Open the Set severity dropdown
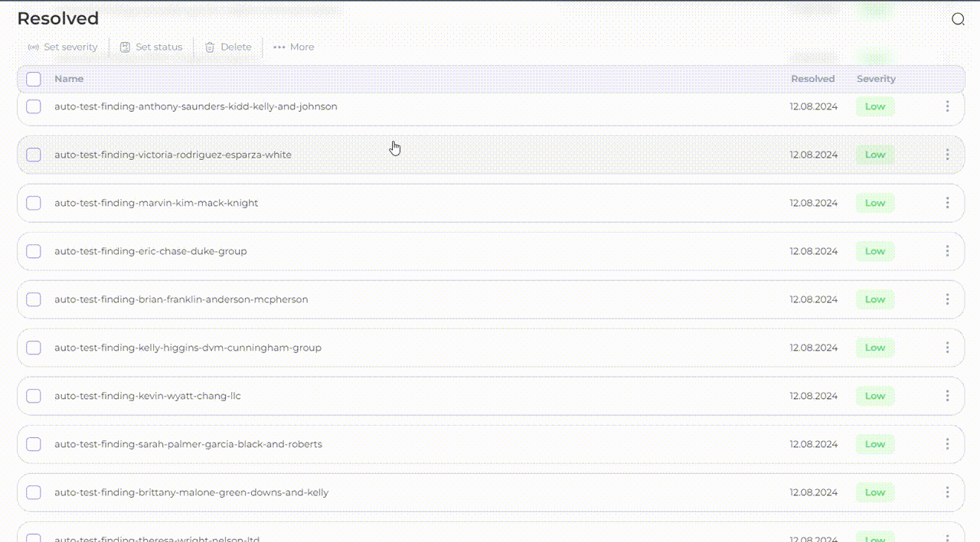This screenshot has height=542, width=980. click(x=63, y=47)
